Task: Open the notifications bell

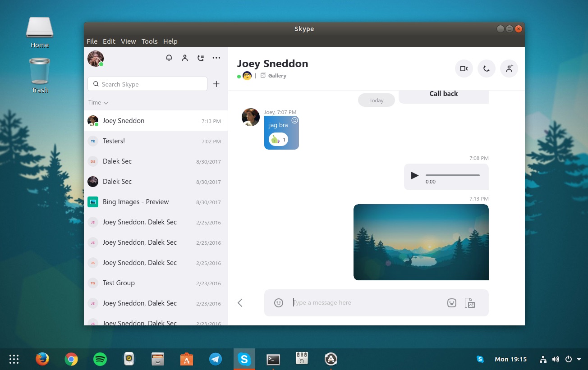Action: [169, 58]
